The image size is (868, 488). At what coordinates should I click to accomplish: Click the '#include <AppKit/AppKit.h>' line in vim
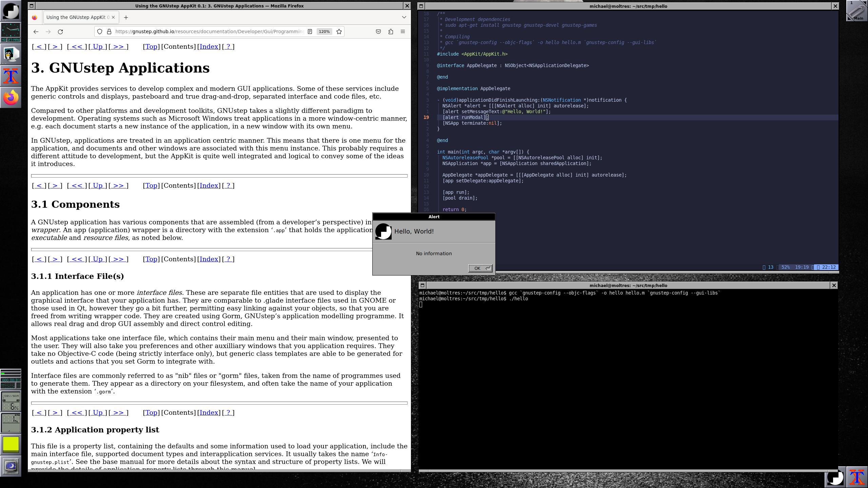pyautogui.click(x=472, y=54)
